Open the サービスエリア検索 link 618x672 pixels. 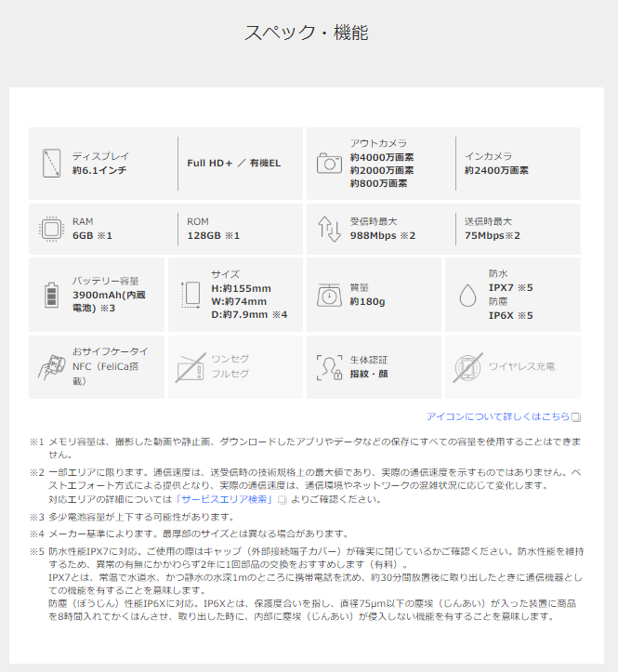(225, 499)
